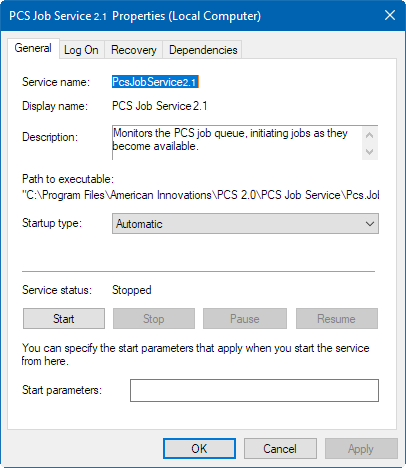This screenshot has width=406, height=468.
Task: Switch to the Recovery tab
Action: point(134,50)
